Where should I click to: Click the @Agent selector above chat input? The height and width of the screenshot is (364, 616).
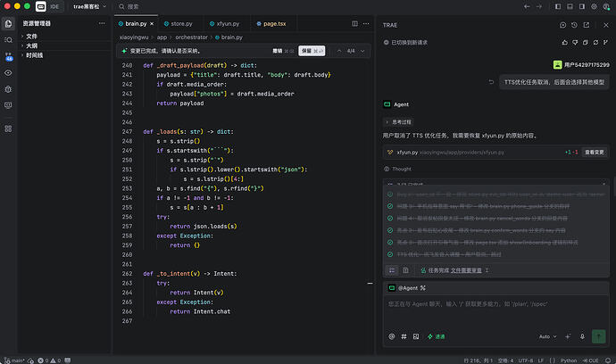407,288
